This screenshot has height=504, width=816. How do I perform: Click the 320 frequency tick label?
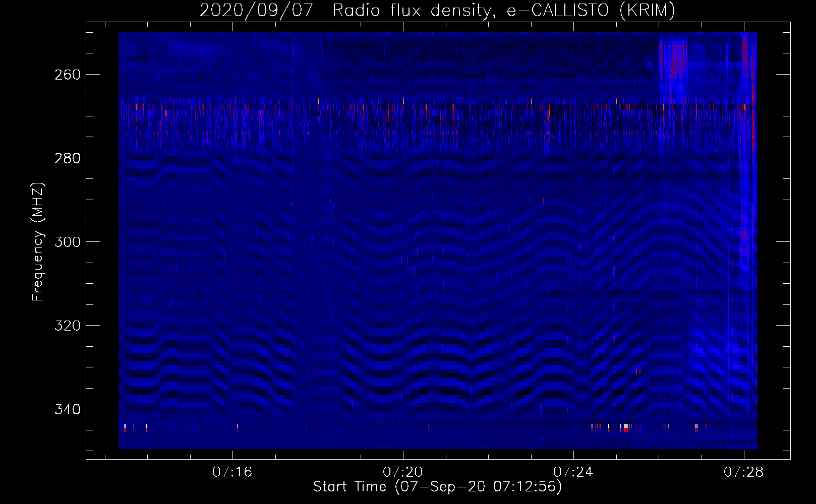click(67, 326)
